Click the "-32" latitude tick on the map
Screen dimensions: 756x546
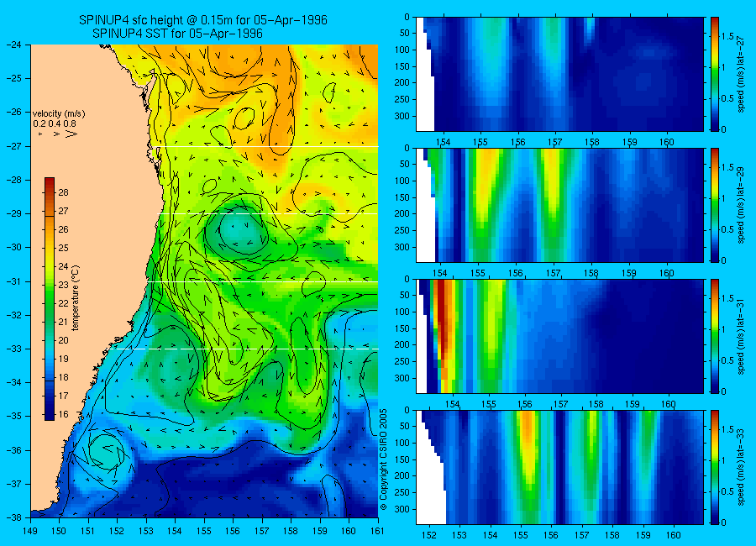(x=13, y=315)
